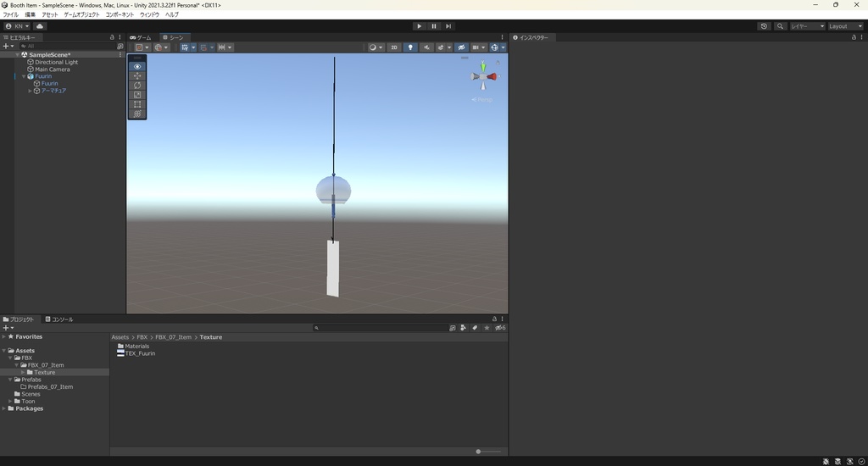
Task: Click the search-by-label tag icon in Project
Action: tap(475, 328)
